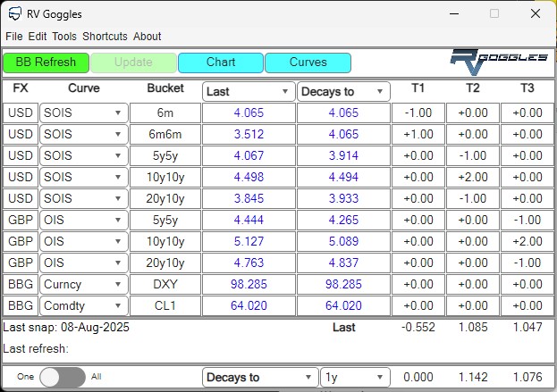
Task: Open the Edit menu
Action: pos(38,37)
